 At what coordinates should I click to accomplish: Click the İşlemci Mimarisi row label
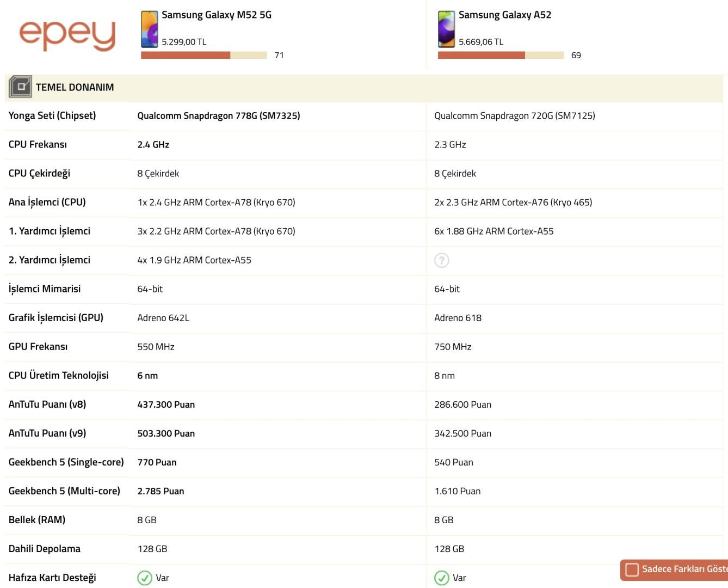(x=45, y=289)
